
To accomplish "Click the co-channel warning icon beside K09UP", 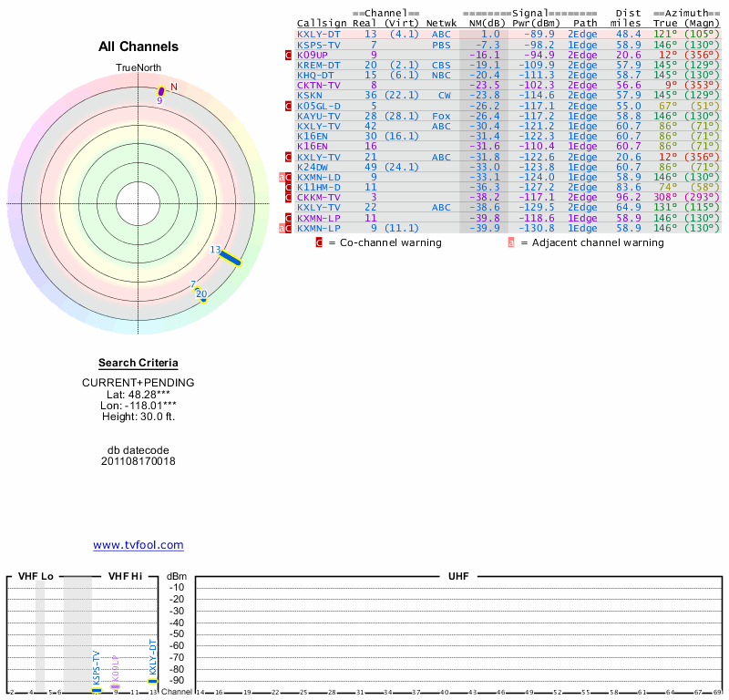I will 289,55.
